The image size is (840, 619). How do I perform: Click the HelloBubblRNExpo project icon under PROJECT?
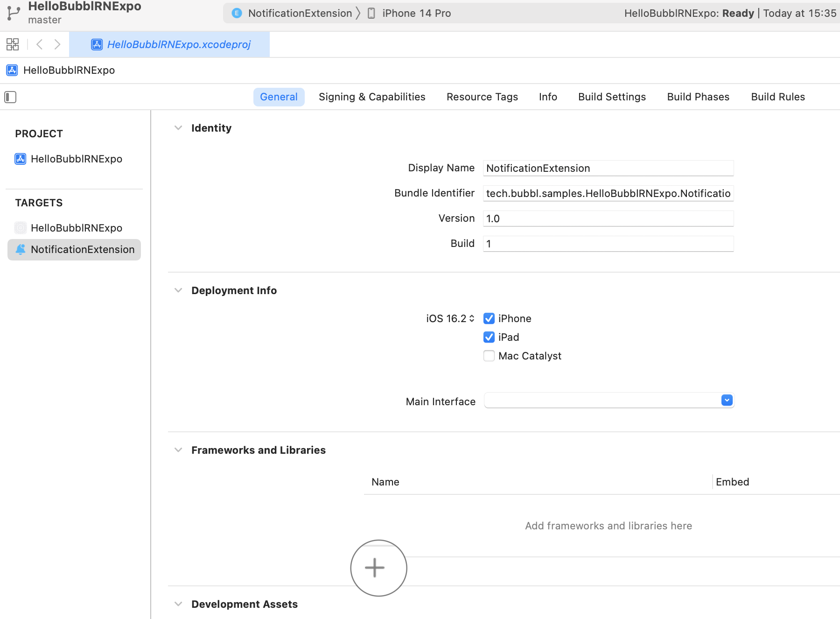pyautogui.click(x=21, y=159)
